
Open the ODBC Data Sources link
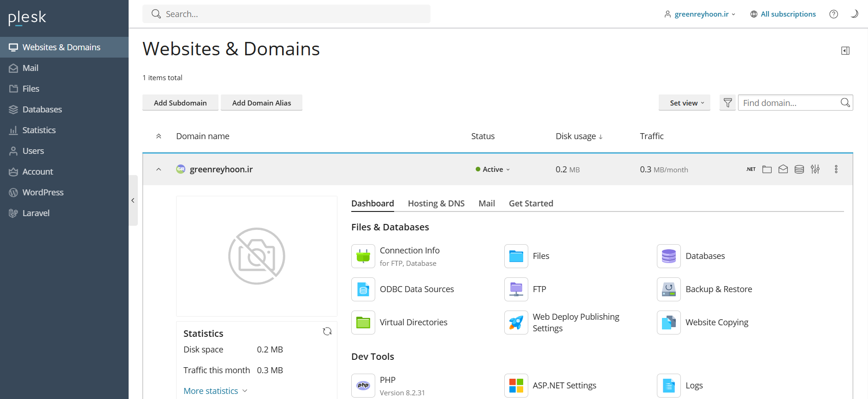pyautogui.click(x=417, y=289)
